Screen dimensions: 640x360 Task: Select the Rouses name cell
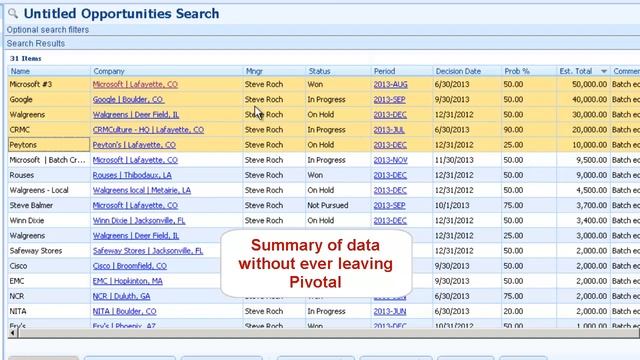pyautogui.click(x=49, y=175)
